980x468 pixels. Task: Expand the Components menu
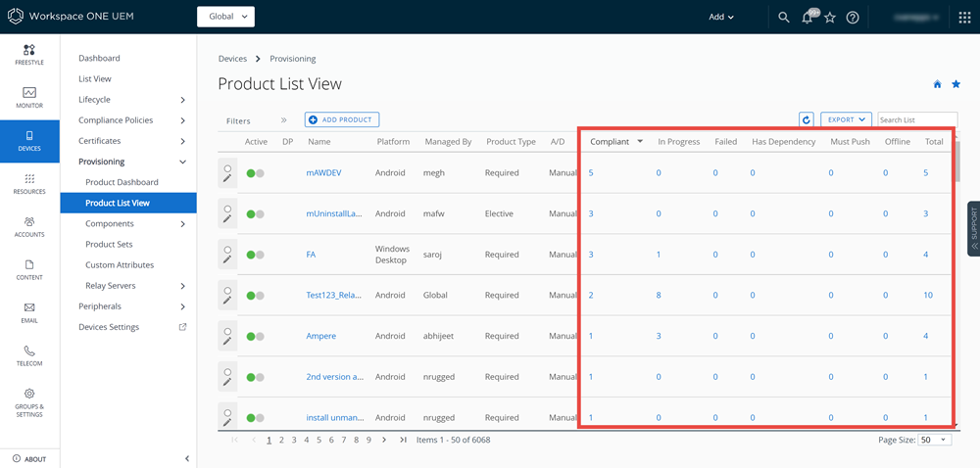click(x=182, y=223)
